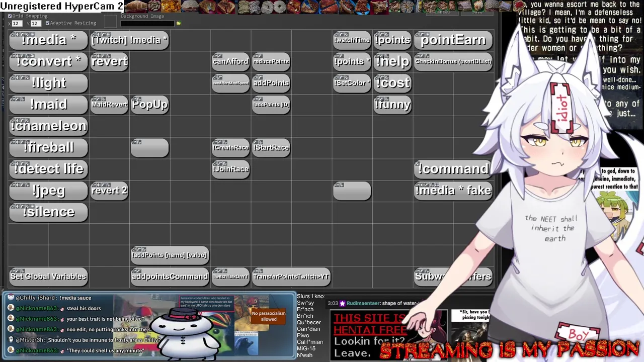Click the !jpeg command button
Image resolution: width=644 pixels, height=362 pixels.
49,191
